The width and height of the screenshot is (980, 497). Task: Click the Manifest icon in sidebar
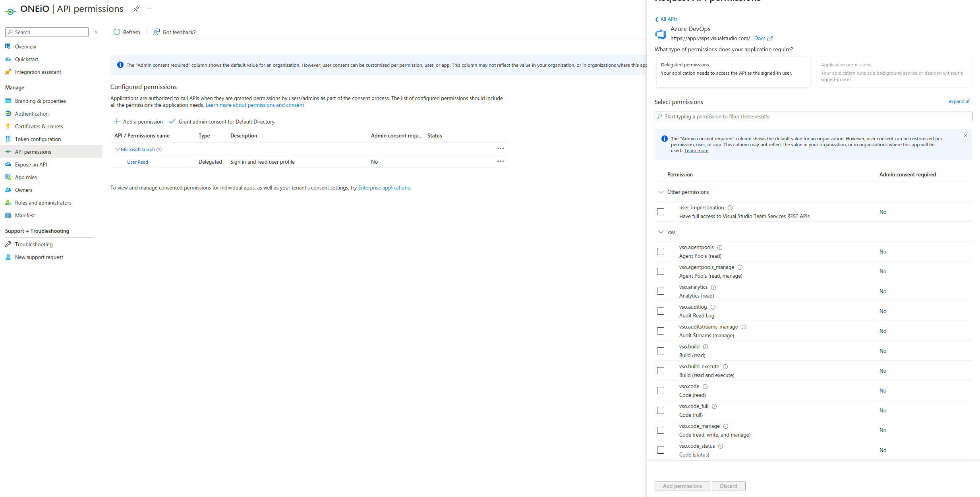point(8,215)
